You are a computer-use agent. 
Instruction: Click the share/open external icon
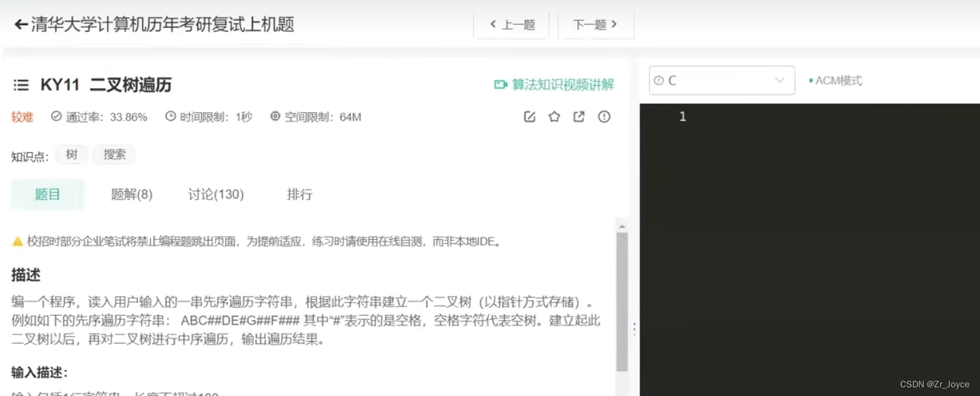tap(579, 117)
